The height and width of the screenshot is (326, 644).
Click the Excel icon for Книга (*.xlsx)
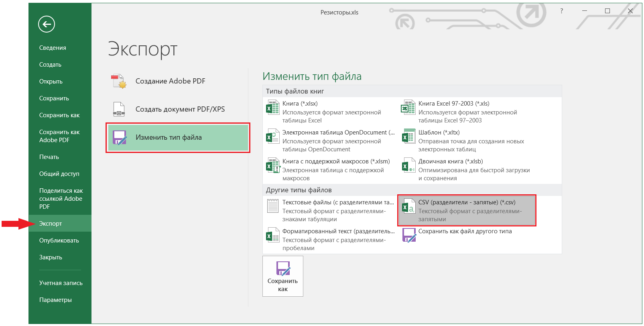pos(273,108)
